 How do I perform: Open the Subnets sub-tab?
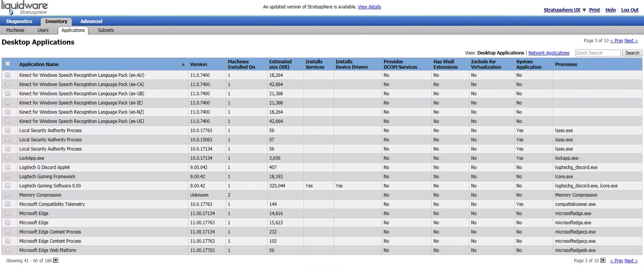coord(106,30)
